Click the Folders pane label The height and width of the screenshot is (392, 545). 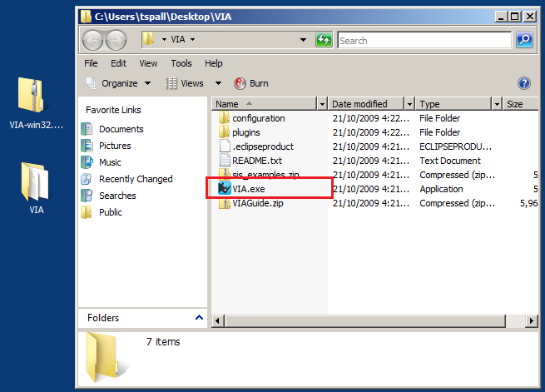103,318
